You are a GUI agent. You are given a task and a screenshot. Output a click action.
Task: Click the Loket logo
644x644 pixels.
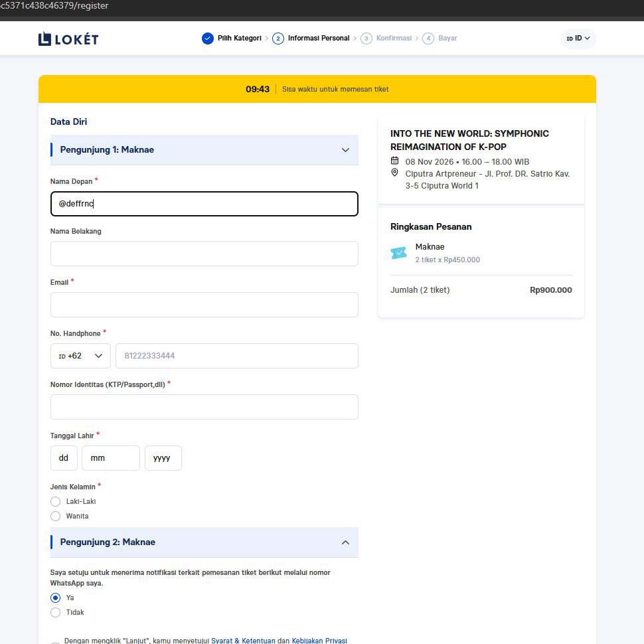68,39
